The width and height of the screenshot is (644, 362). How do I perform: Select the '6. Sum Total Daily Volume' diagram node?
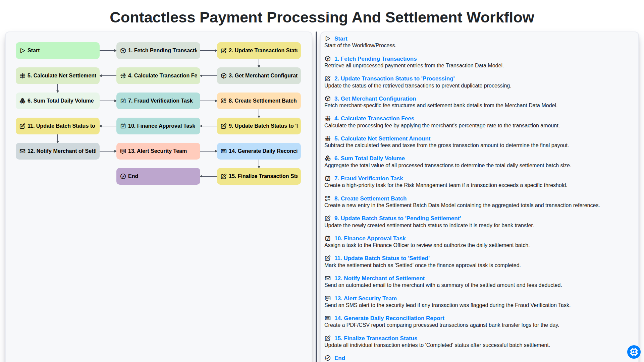(x=58, y=101)
